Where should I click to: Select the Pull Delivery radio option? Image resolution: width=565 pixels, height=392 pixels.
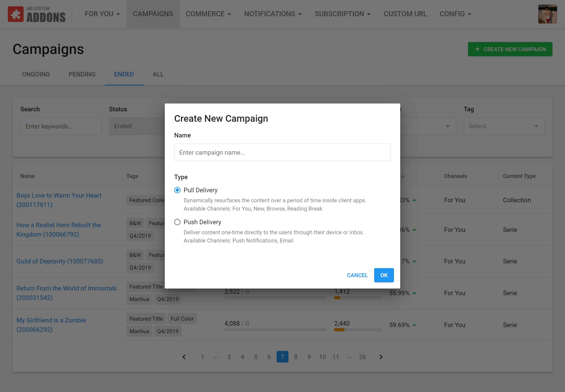(177, 190)
